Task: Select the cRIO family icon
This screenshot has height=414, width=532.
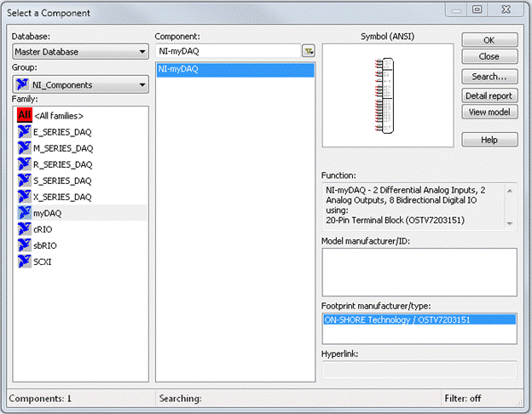Action: pos(24,229)
